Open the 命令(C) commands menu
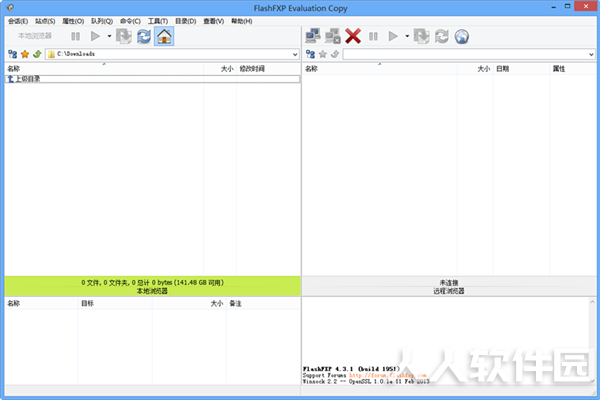The width and height of the screenshot is (600, 400). pyautogui.click(x=130, y=21)
